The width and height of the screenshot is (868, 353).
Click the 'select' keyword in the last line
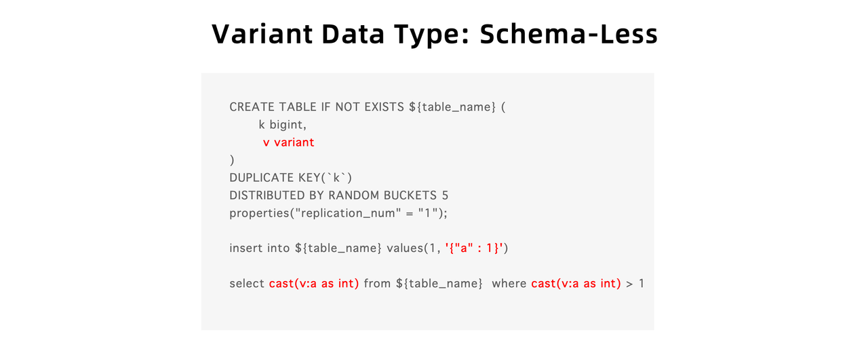pyautogui.click(x=247, y=284)
